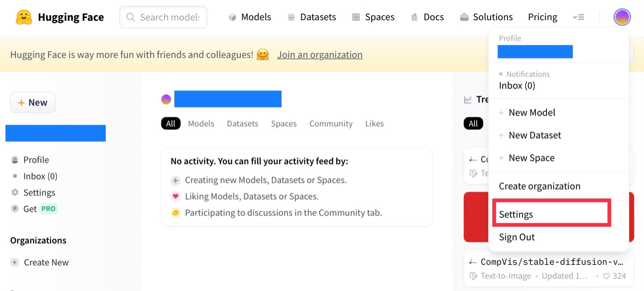
Task: Click the Hugging Face emoji logo
Action: [x=24, y=17]
